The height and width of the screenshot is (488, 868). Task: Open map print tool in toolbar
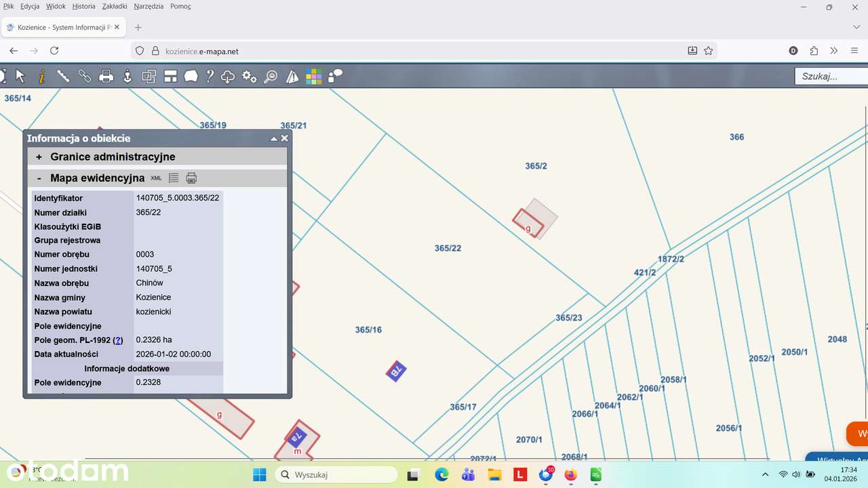point(106,76)
